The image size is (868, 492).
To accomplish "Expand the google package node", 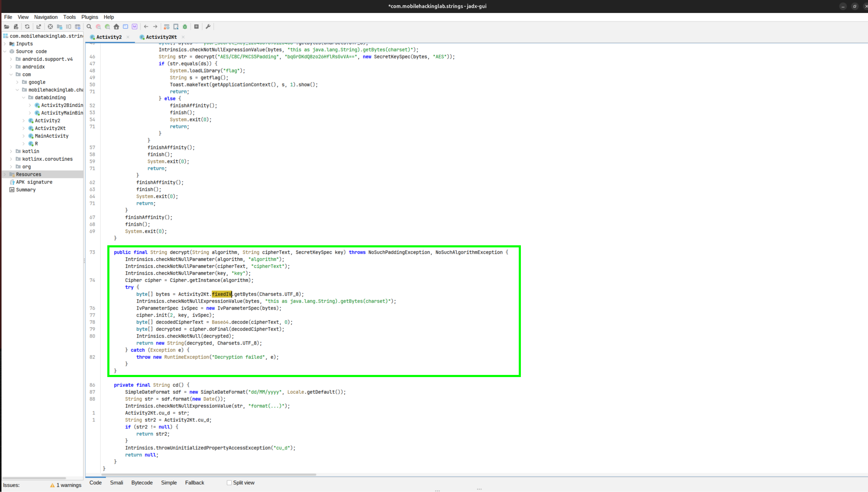I will tap(17, 82).
